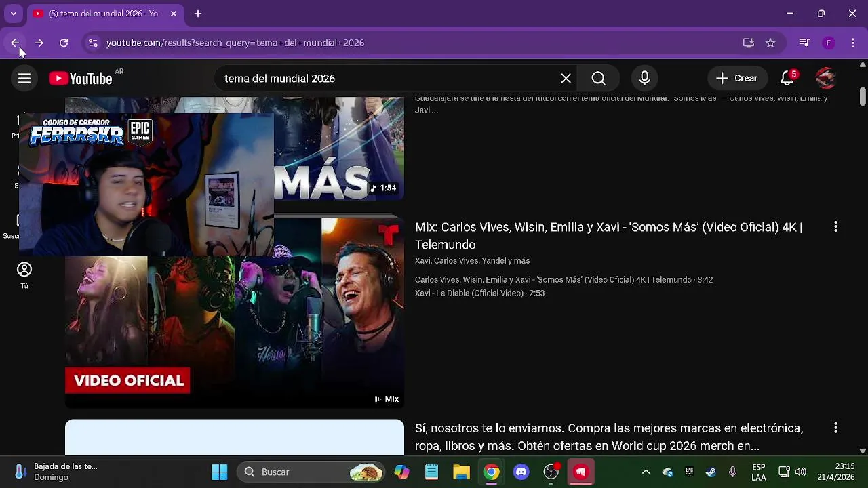Open Chrome media controls icon

tap(804, 43)
